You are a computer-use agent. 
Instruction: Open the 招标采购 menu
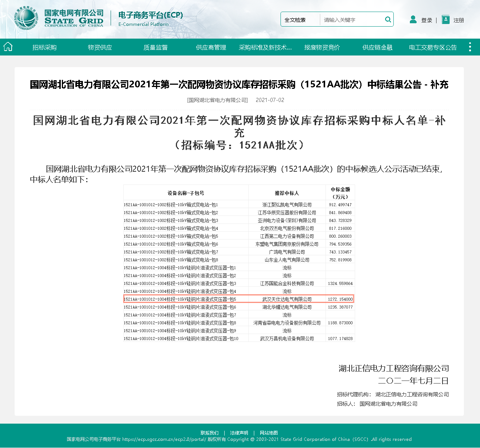44,47
